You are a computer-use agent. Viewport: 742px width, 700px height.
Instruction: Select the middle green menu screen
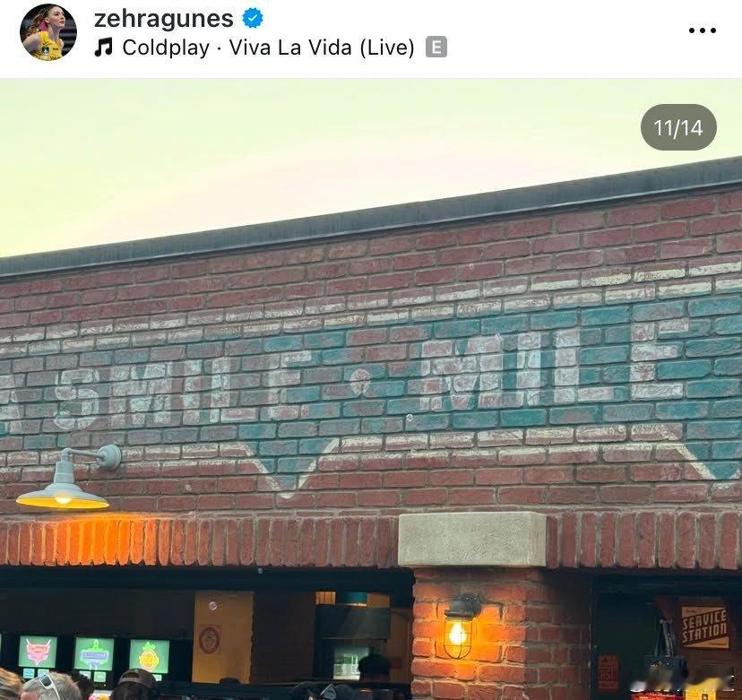coord(94,653)
